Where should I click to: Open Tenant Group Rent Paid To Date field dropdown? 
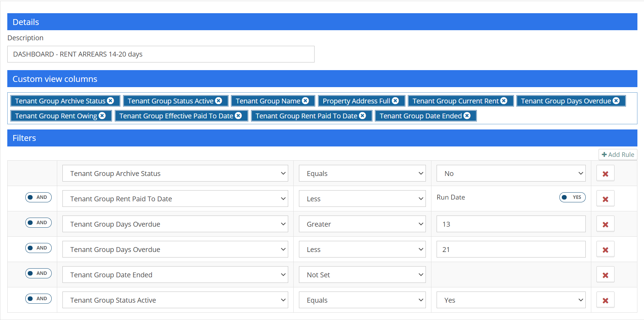[175, 199]
